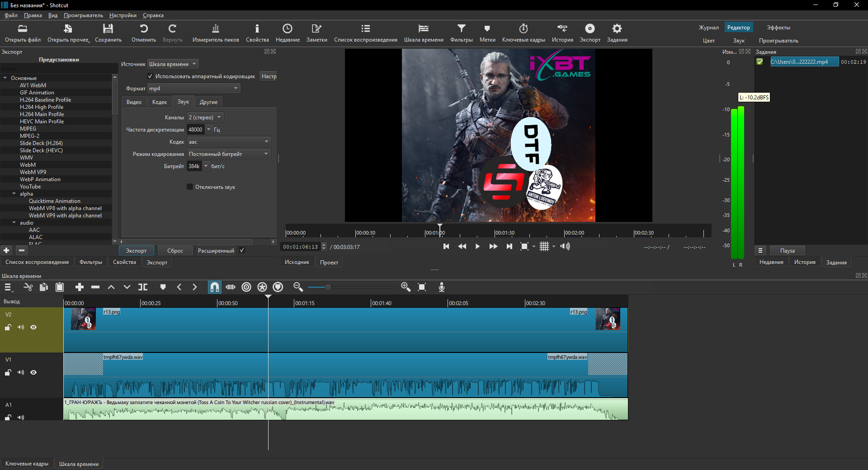Click Undo (Отменить) in the toolbar
The image size is (868, 470).
point(144,33)
